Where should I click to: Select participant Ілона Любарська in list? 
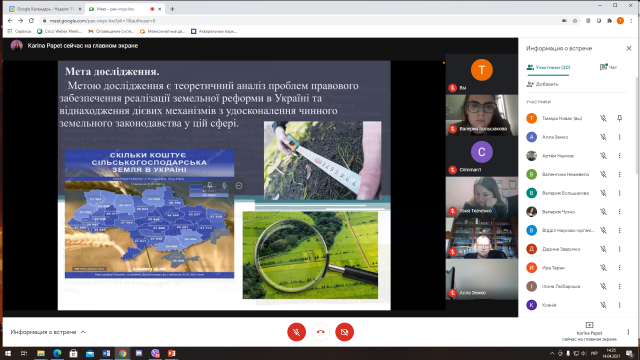click(576, 287)
